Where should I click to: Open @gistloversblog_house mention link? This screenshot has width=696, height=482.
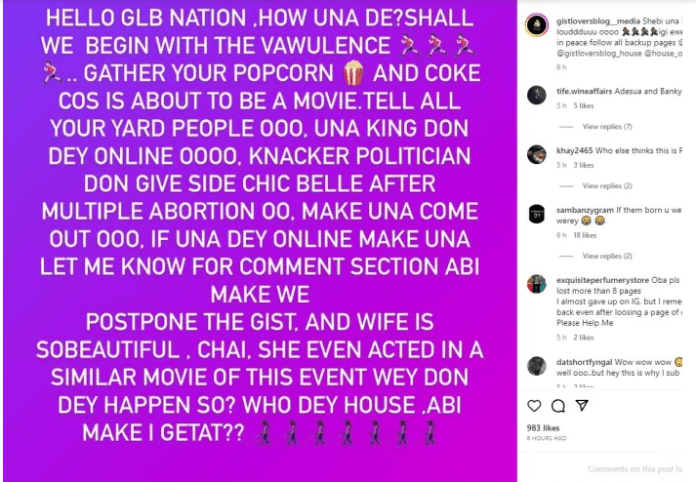599,53
